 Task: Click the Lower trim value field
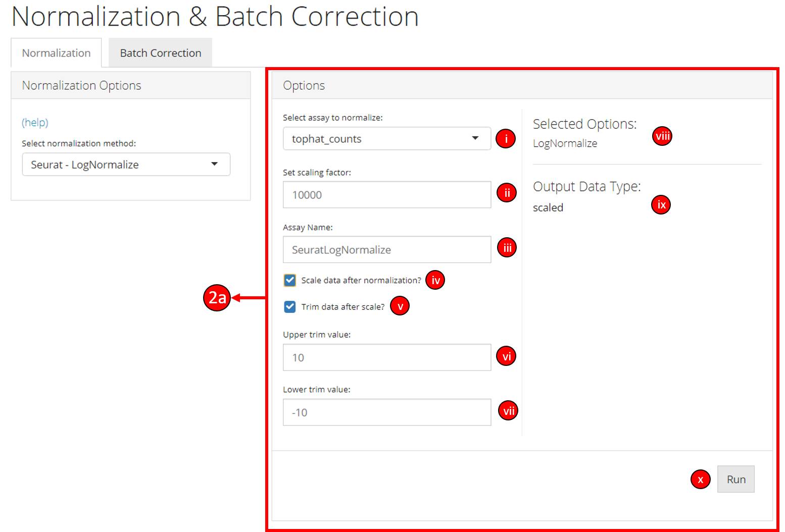click(386, 412)
